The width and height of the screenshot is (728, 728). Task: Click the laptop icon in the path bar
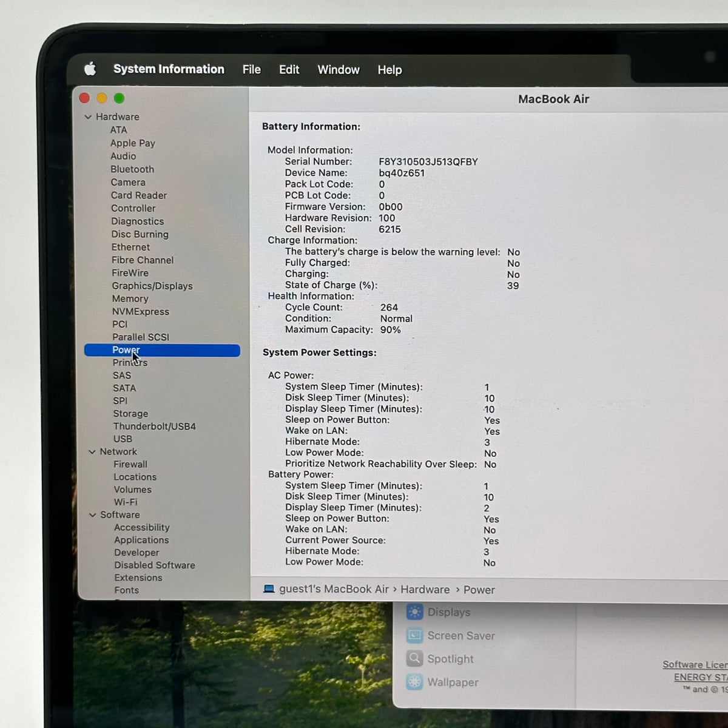click(x=269, y=589)
